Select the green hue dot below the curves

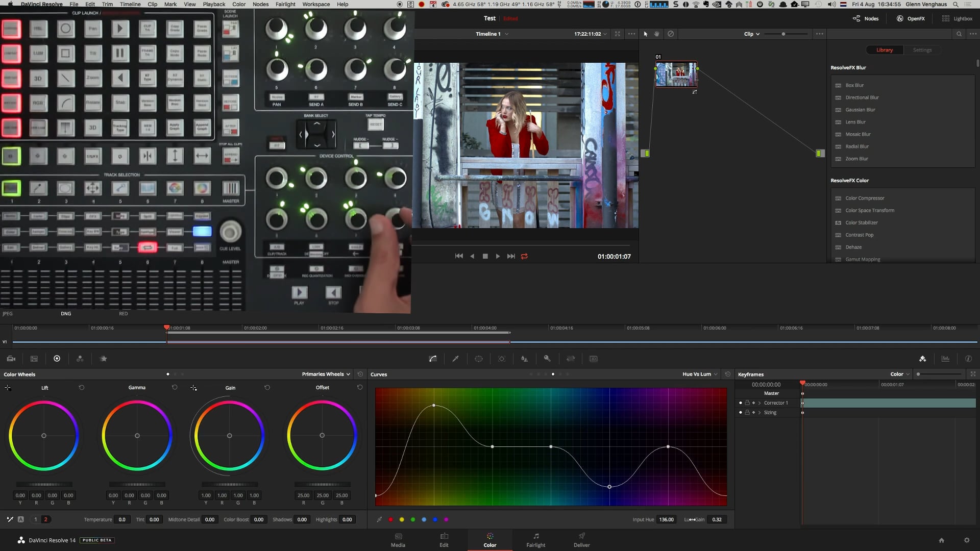click(413, 519)
